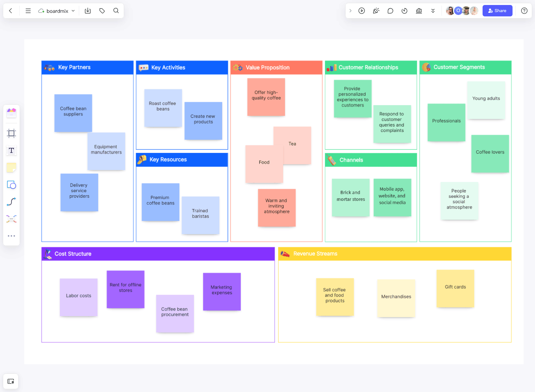Viewport: 535px width, 392px height.
Task: Open the Templates panel at top of sidebar
Action: [x=11, y=113]
